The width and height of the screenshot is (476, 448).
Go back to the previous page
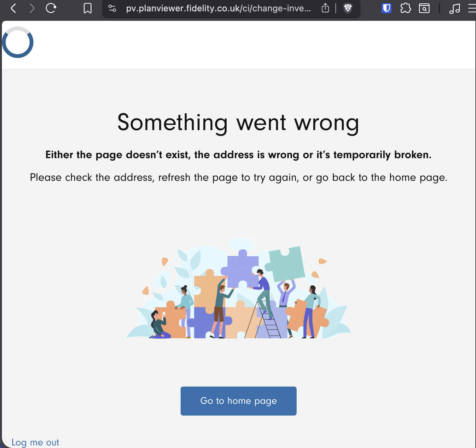click(x=13, y=8)
